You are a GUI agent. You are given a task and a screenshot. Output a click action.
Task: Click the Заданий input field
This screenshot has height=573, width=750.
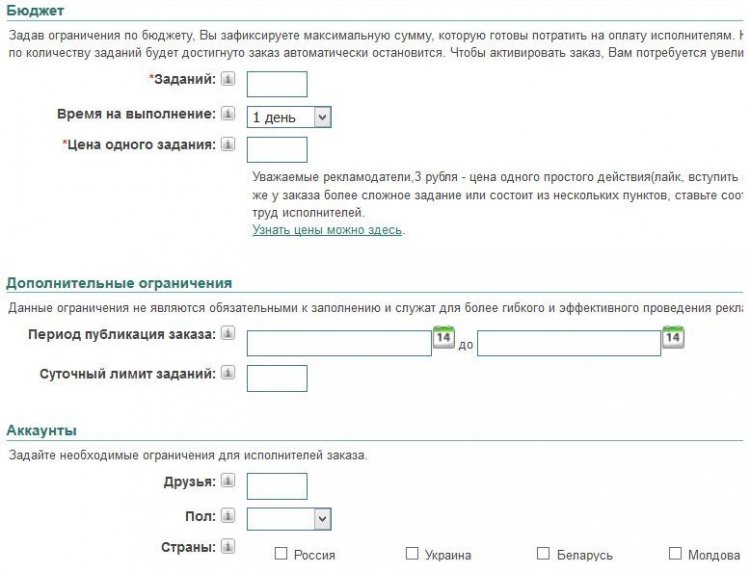277,84
